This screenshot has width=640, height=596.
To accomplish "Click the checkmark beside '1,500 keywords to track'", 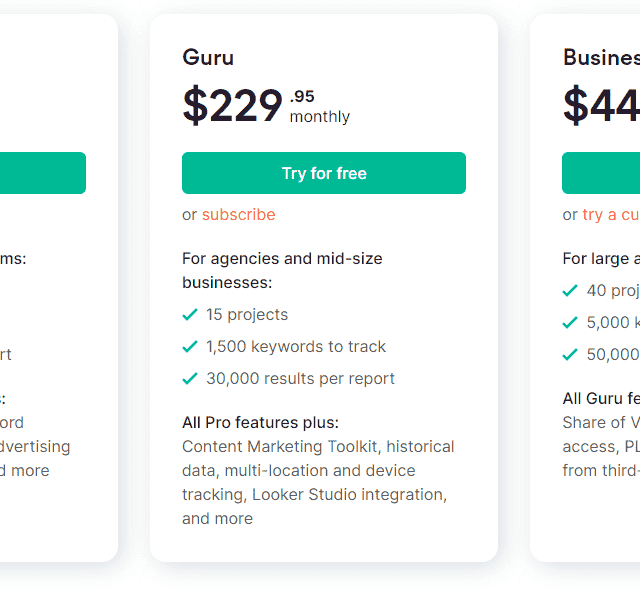I will [x=190, y=346].
